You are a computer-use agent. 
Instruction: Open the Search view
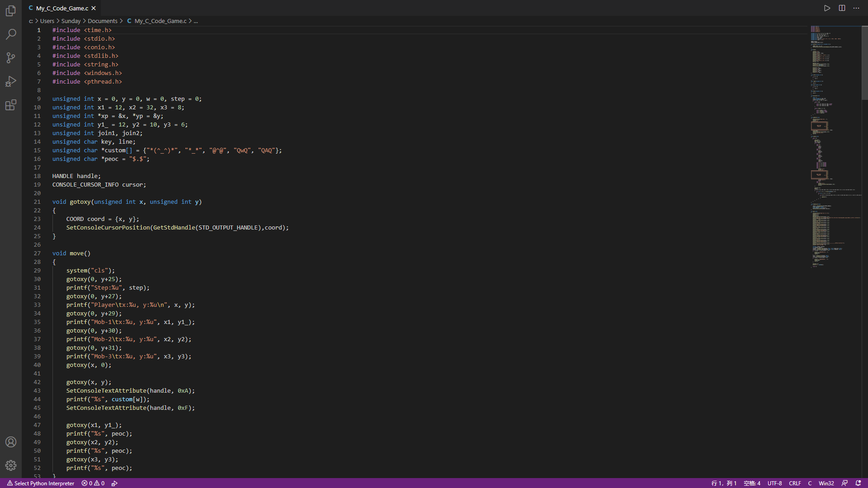pyautogui.click(x=11, y=34)
